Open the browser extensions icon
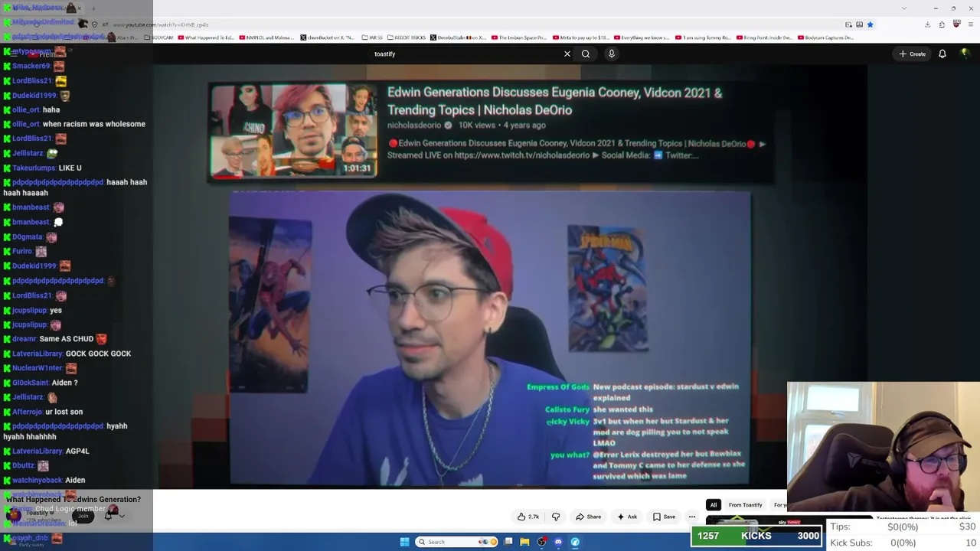Image resolution: width=980 pixels, height=551 pixels. [x=942, y=24]
